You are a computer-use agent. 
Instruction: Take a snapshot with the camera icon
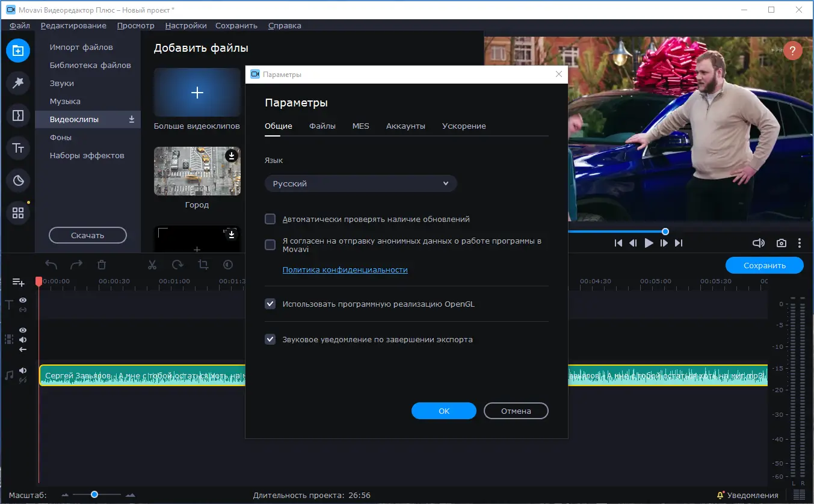(781, 243)
